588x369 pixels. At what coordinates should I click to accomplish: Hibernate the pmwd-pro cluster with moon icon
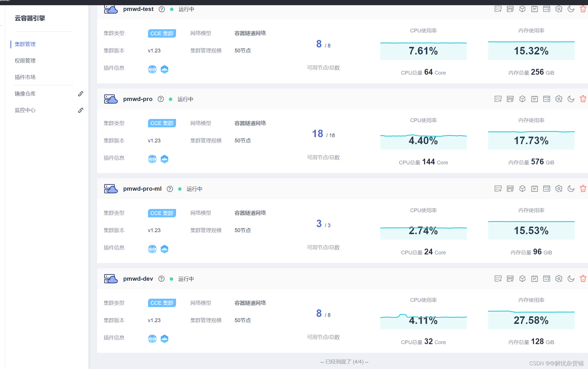pyautogui.click(x=571, y=99)
